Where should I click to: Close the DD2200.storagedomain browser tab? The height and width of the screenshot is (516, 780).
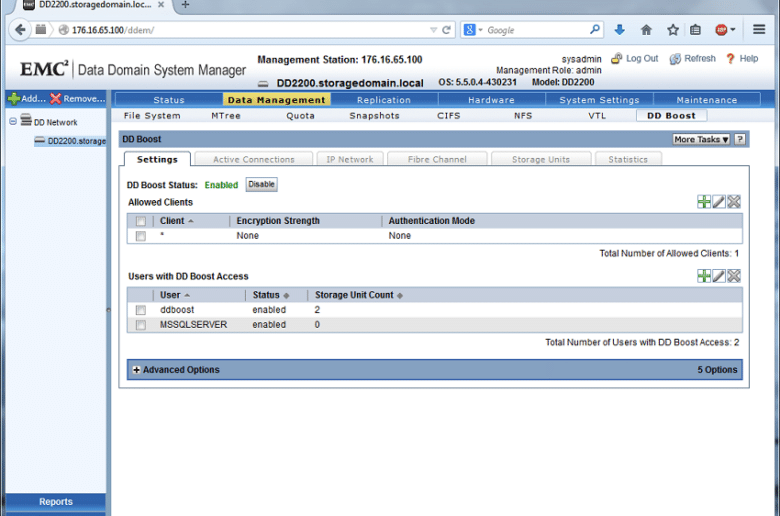click(x=161, y=4)
